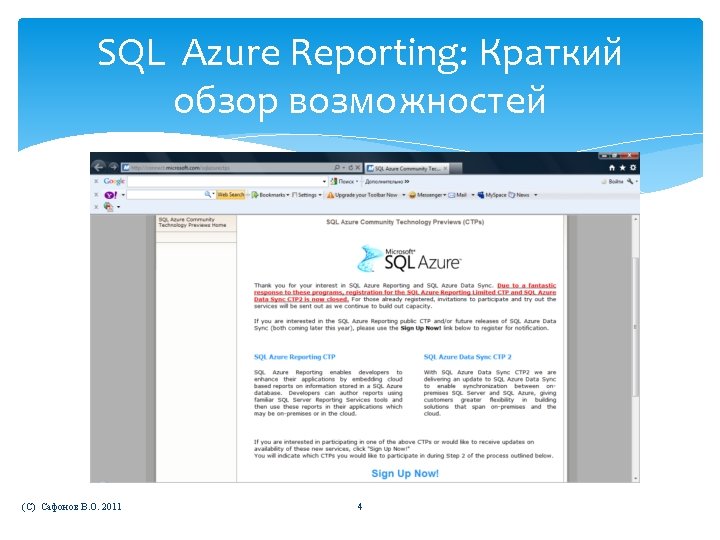Open MySpace from Yahoo toolbar
720x540 pixels.
click(492, 195)
